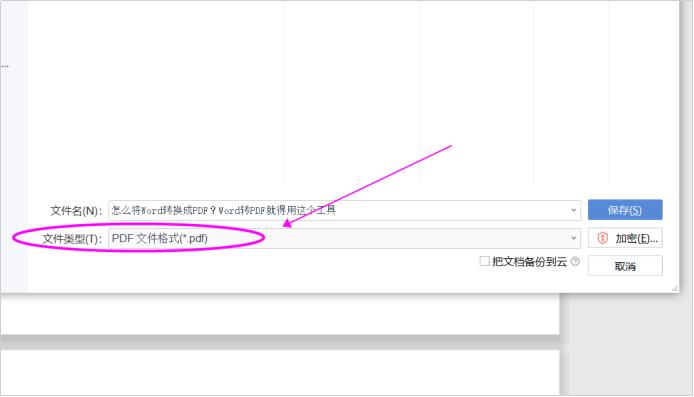
Task: Enable 把文档备份到云 checkbox
Action: (x=485, y=261)
